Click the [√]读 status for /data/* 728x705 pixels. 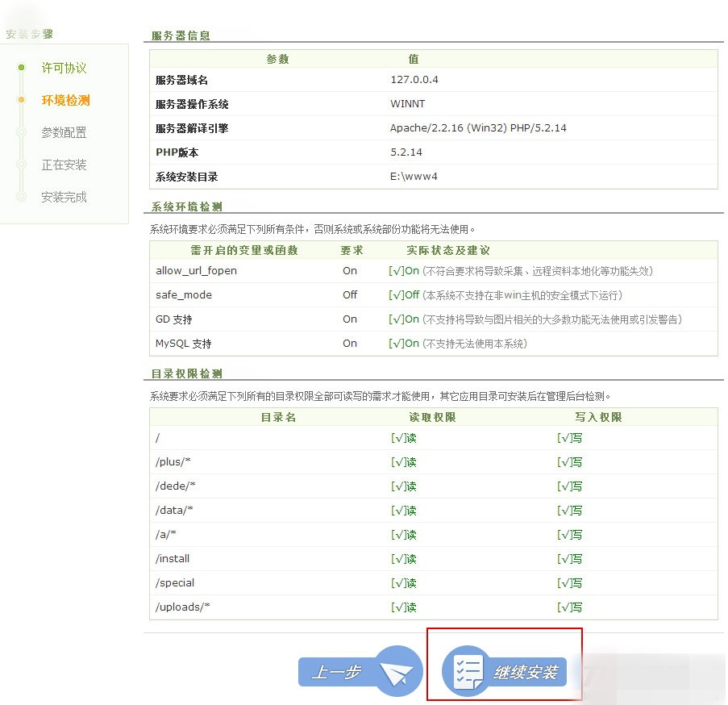[403, 511]
